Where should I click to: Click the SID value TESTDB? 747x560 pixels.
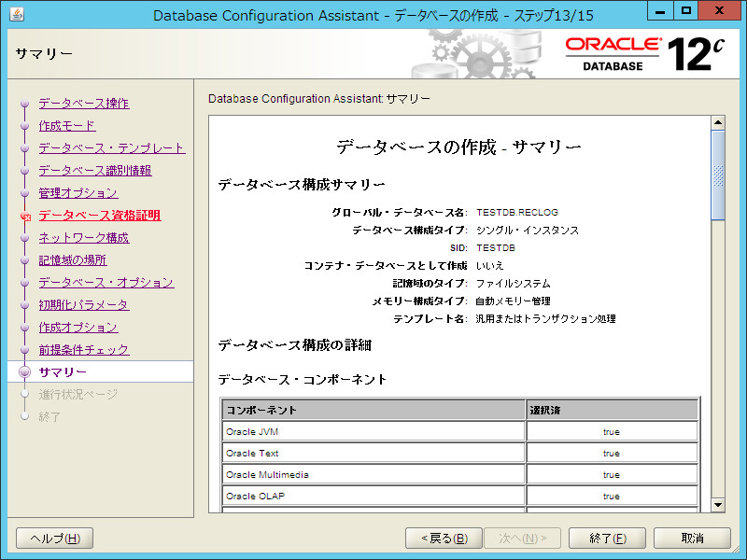point(496,248)
